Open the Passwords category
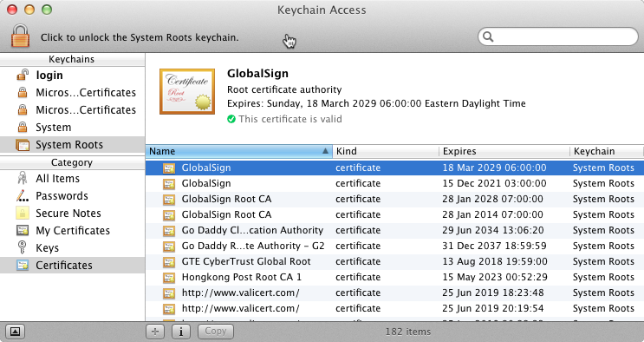The height and width of the screenshot is (342, 644). tap(72, 196)
